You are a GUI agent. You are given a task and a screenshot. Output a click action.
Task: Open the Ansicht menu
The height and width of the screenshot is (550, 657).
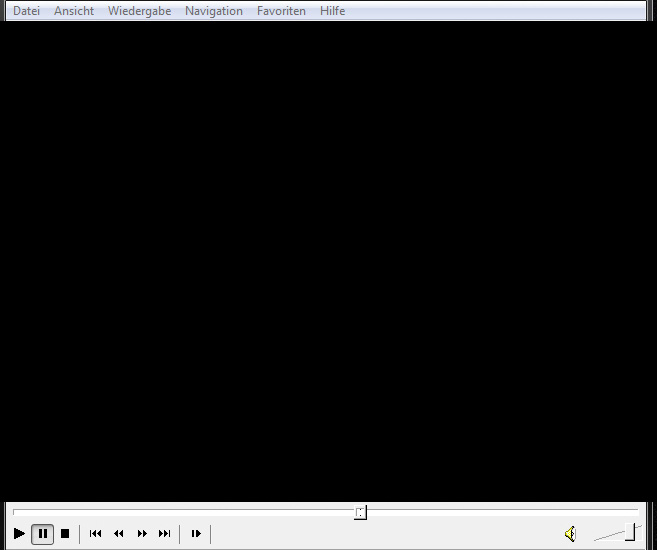[74, 11]
